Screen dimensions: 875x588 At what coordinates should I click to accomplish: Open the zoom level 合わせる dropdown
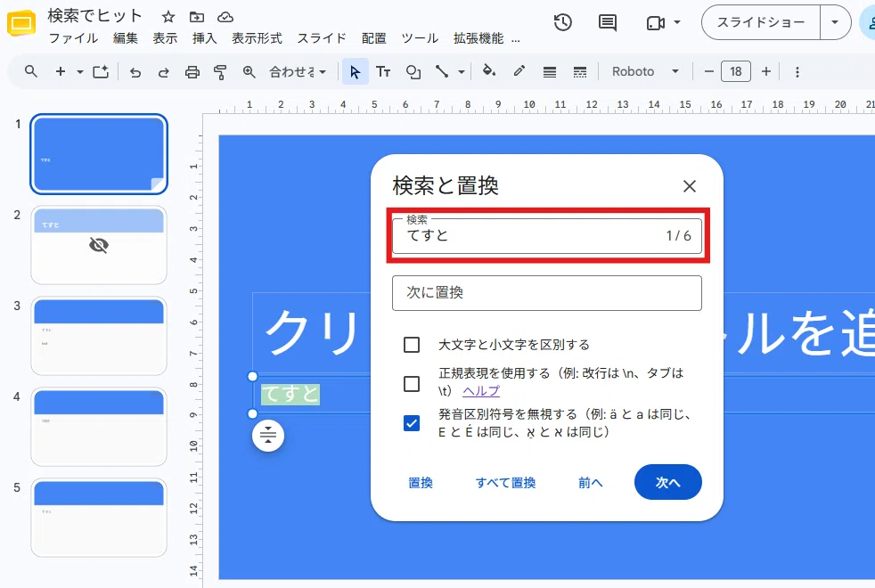pos(297,72)
